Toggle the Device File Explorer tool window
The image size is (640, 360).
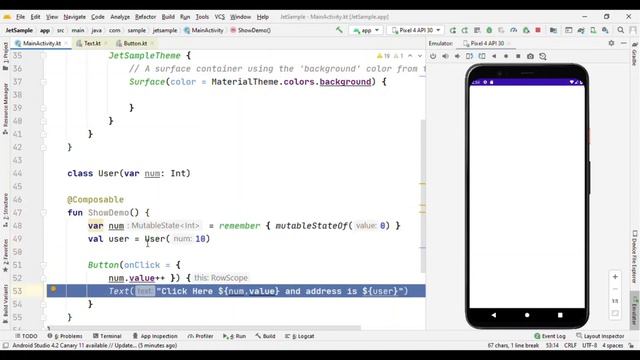point(635,256)
